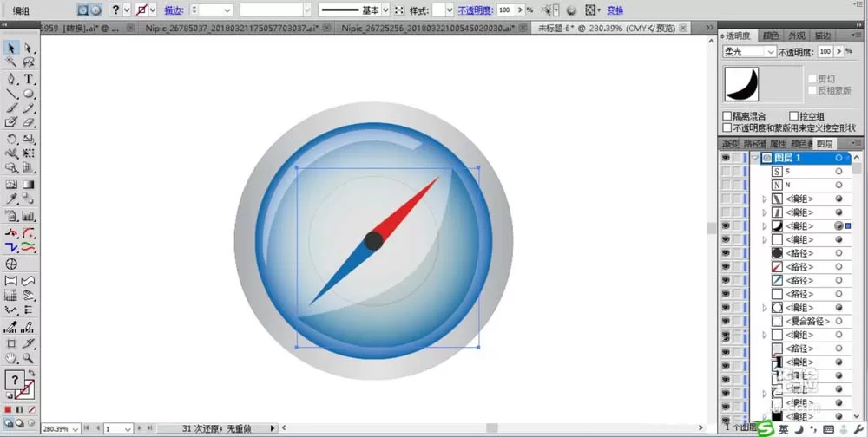Select the Blend tool
The width and height of the screenshot is (868, 437).
(x=29, y=199)
